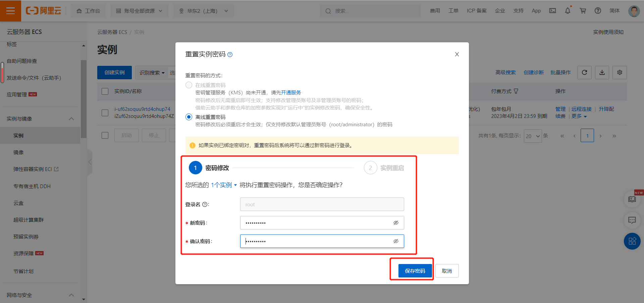Open 更多 actions dropdown in row
Viewport: 644px width, 303px height.
click(x=579, y=116)
